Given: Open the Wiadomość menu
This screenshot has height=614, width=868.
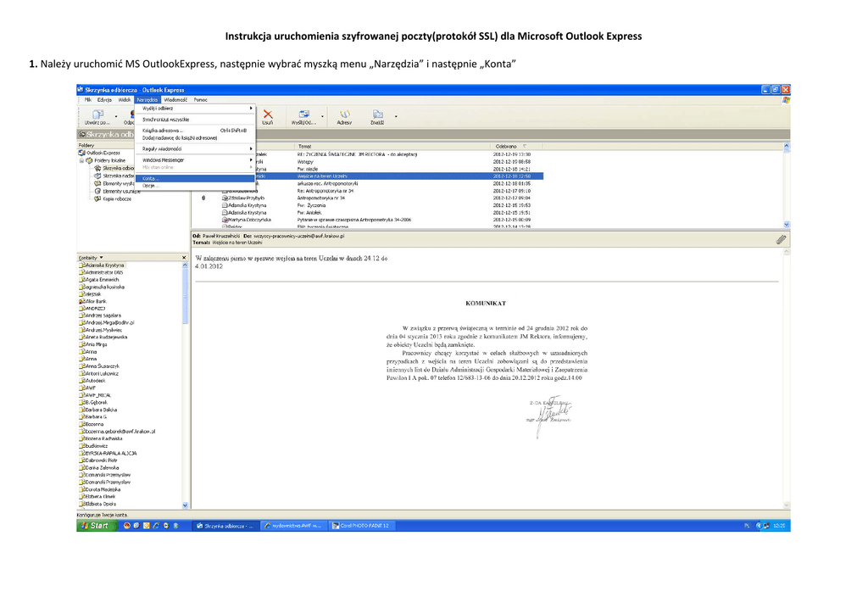Looking at the screenshot, I should pyautogui.click(x=175, y=99).
